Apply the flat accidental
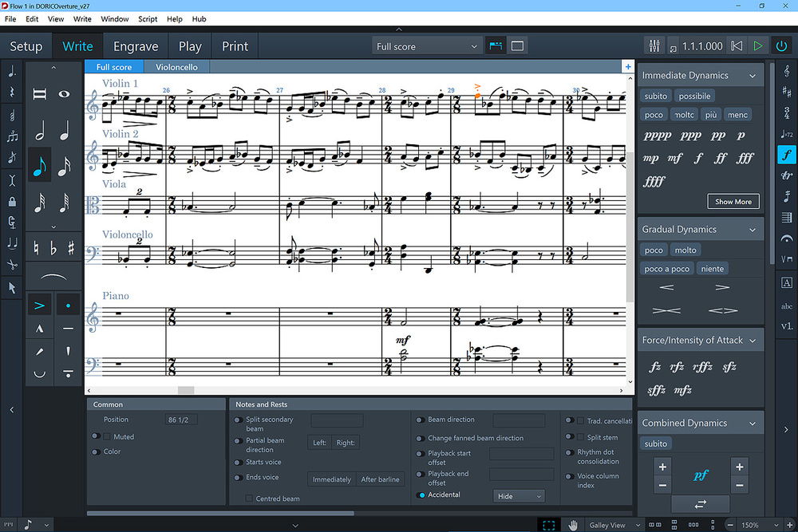 [x=53, y=248]
